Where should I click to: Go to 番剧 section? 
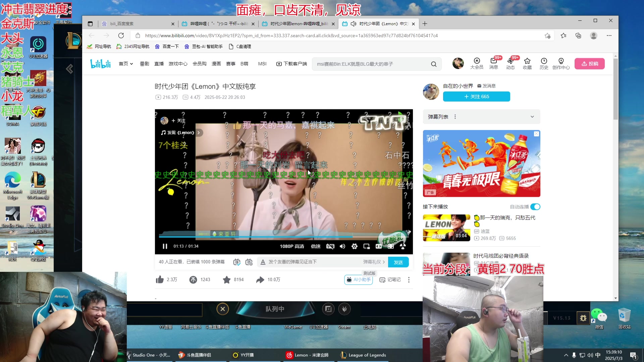click(144, 64)
